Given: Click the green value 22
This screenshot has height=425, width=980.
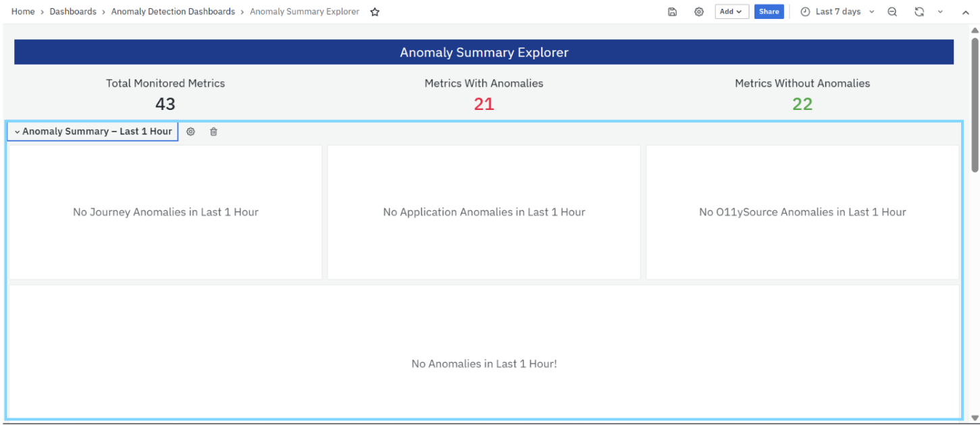Looking at the screenshot, I should 802,104.
